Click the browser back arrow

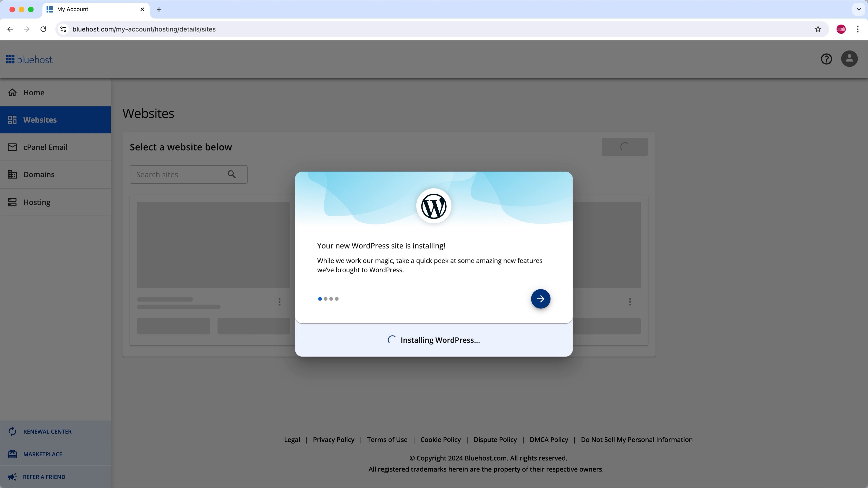(x=10, y=29)
